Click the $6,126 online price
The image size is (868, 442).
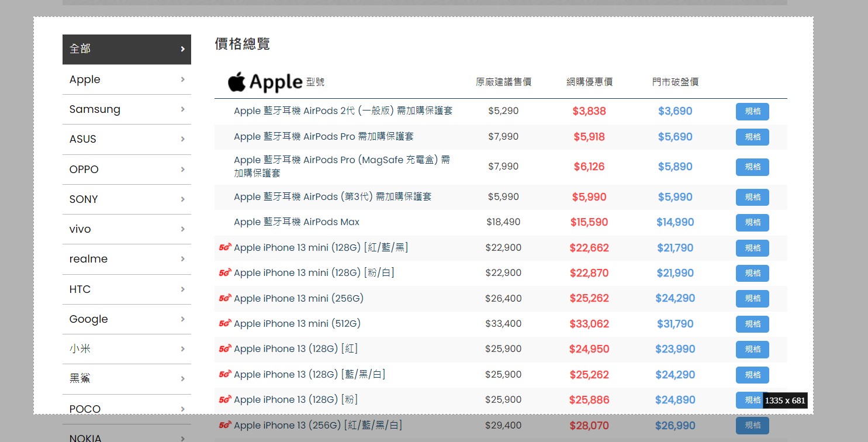click(589, 167)
